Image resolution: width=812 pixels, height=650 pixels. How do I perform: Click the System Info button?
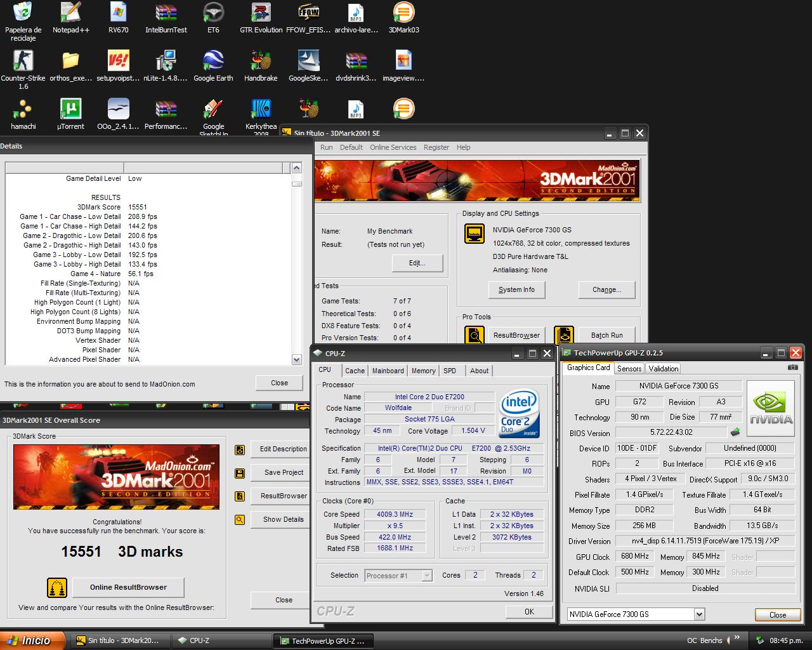pyautogui.click(x=516, y=289)
